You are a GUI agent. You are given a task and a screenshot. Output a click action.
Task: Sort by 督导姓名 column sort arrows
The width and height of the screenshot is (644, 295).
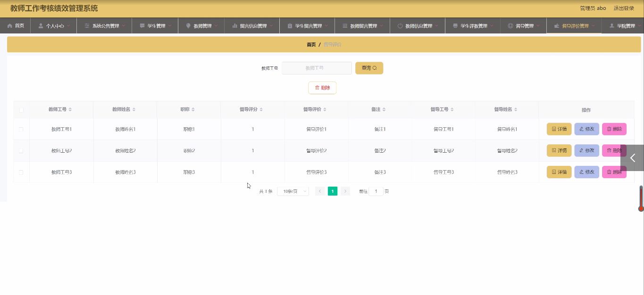[x=516, y=110]
